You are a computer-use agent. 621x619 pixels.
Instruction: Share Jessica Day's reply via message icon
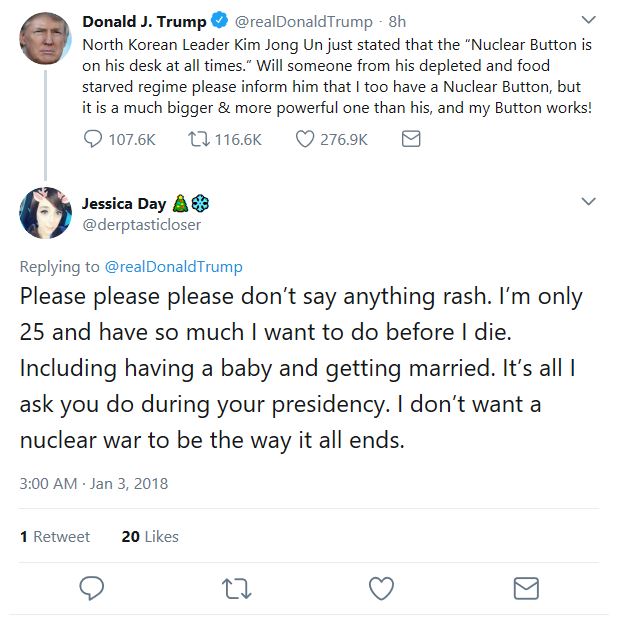point(526,588)
